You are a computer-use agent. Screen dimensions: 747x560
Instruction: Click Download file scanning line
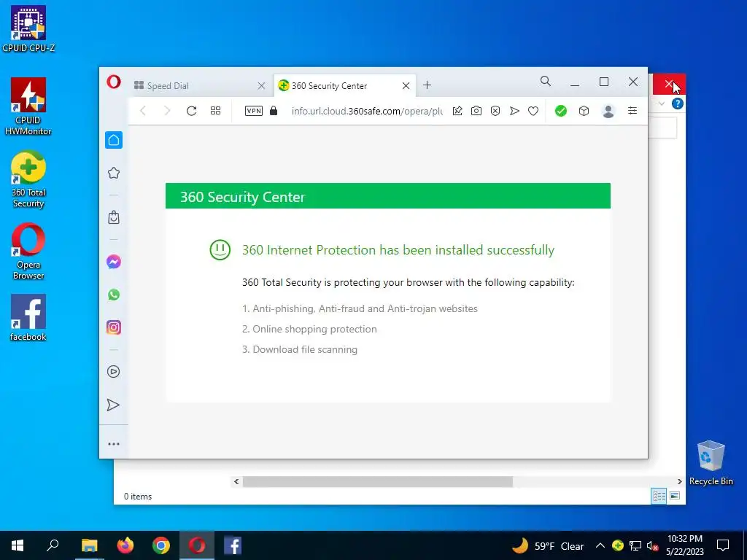tap(300, 349)
